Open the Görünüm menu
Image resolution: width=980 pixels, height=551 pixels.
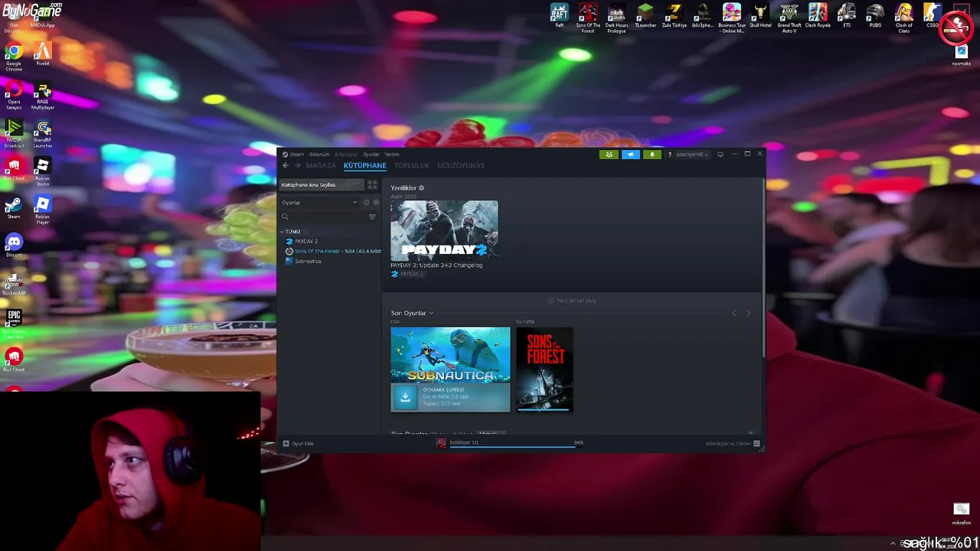319,155
